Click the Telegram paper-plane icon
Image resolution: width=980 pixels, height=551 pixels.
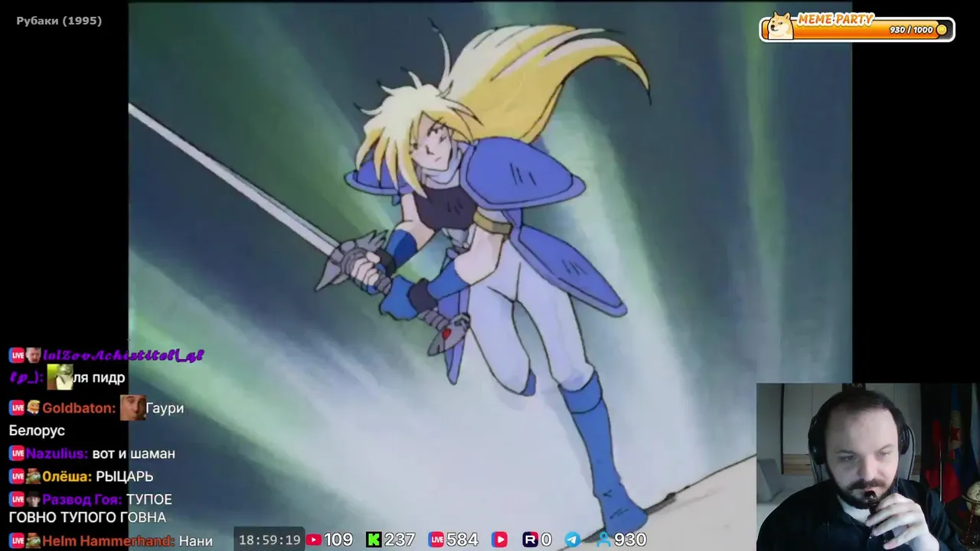pos(572,540)
